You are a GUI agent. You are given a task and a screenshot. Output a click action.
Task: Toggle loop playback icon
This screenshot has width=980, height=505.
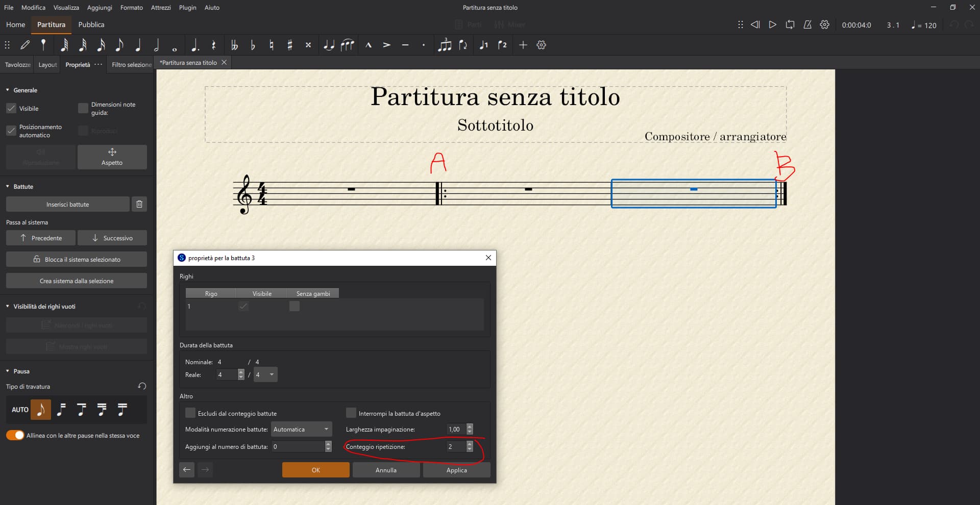coord(790,24)
